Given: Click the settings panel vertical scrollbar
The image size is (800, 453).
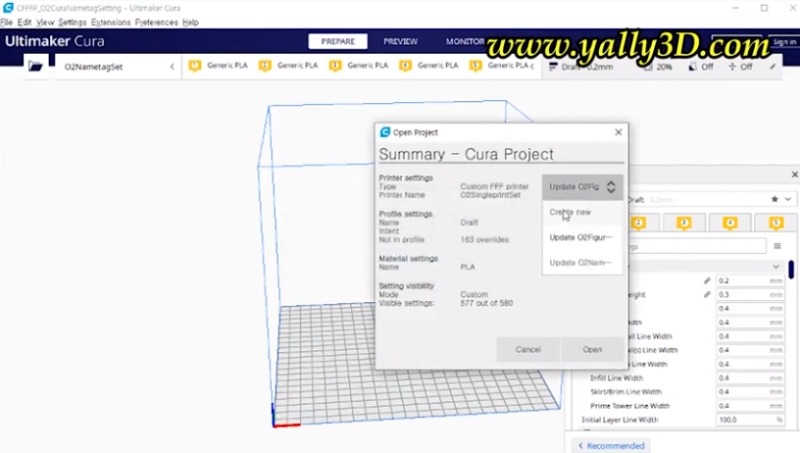Looking at the screenshot, I should pyautogui.click(x=791, y=269).
